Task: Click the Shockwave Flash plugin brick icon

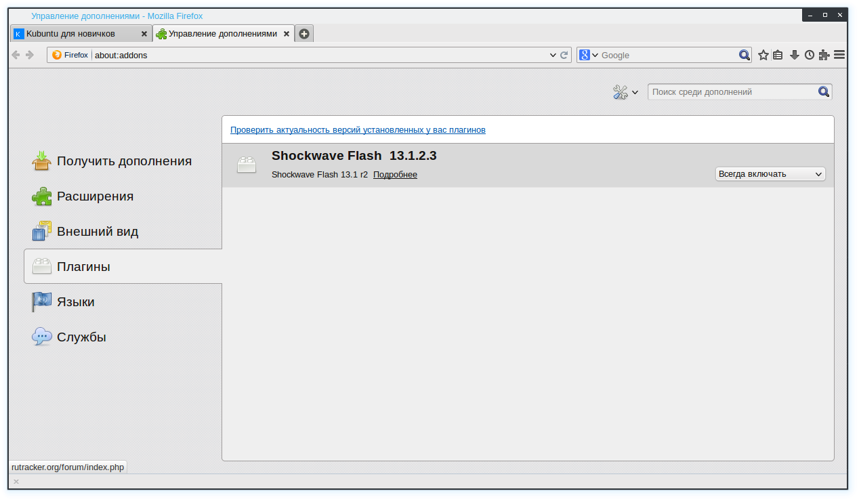Action: [x=247, y=165]
